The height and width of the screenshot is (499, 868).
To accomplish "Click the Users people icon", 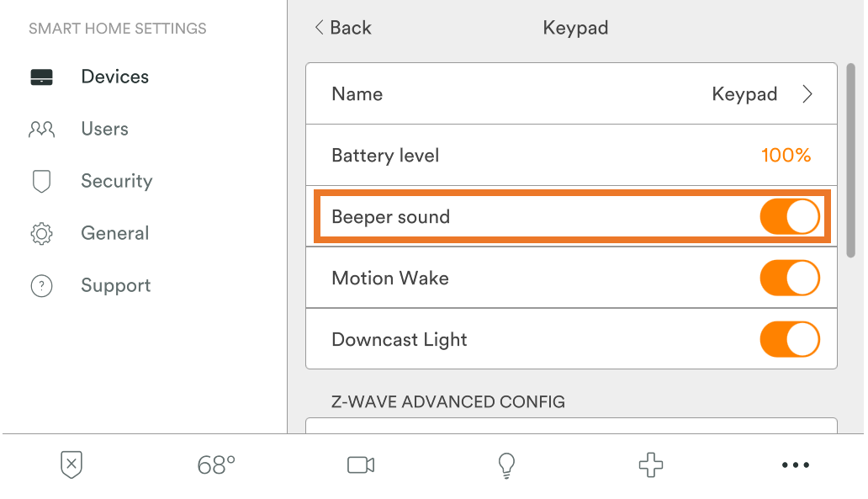I will tap(41, 130).
